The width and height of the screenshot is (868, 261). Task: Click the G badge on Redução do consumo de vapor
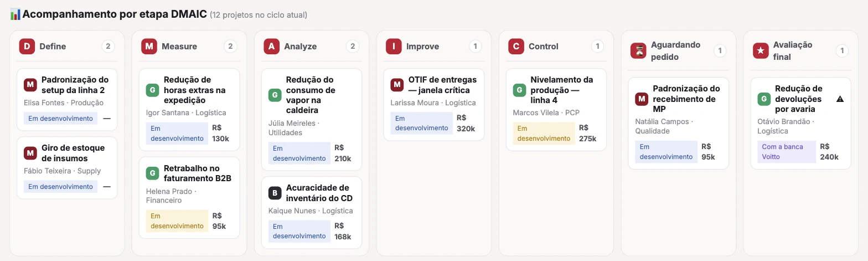click(275, 95)
